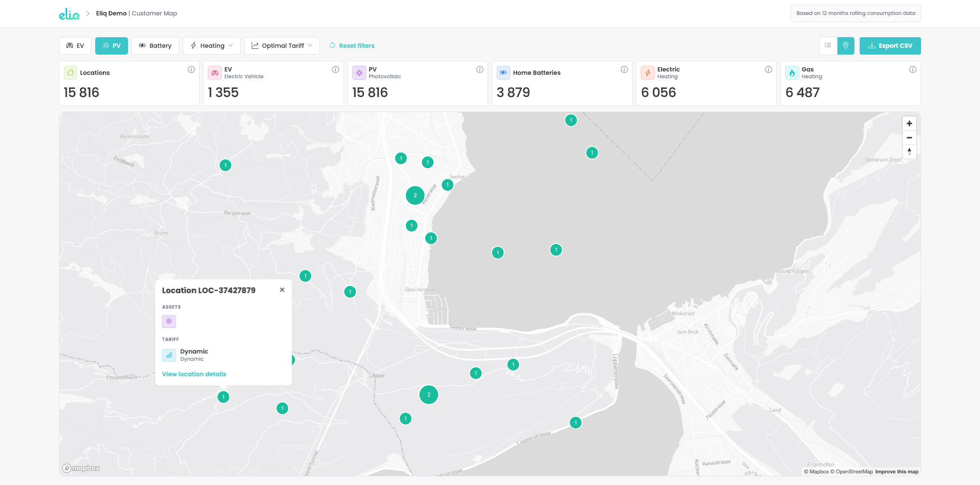The width and height of the screenshot is (980, 485).
Task: Click the cluster of 2 near Lopper
Action: [x=429, y=395]
